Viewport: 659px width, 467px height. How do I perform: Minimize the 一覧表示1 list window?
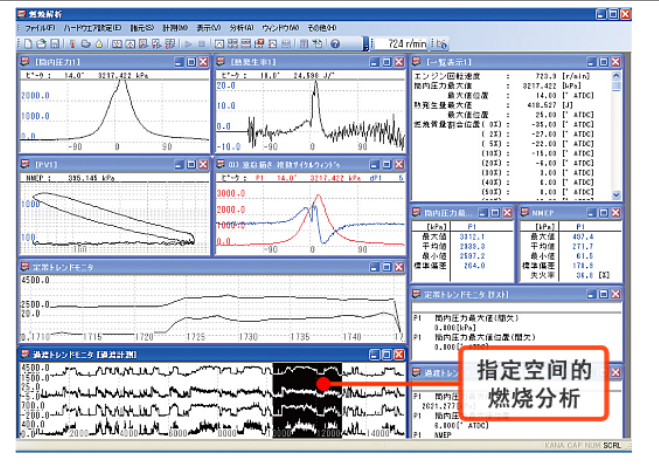[595, 62]
